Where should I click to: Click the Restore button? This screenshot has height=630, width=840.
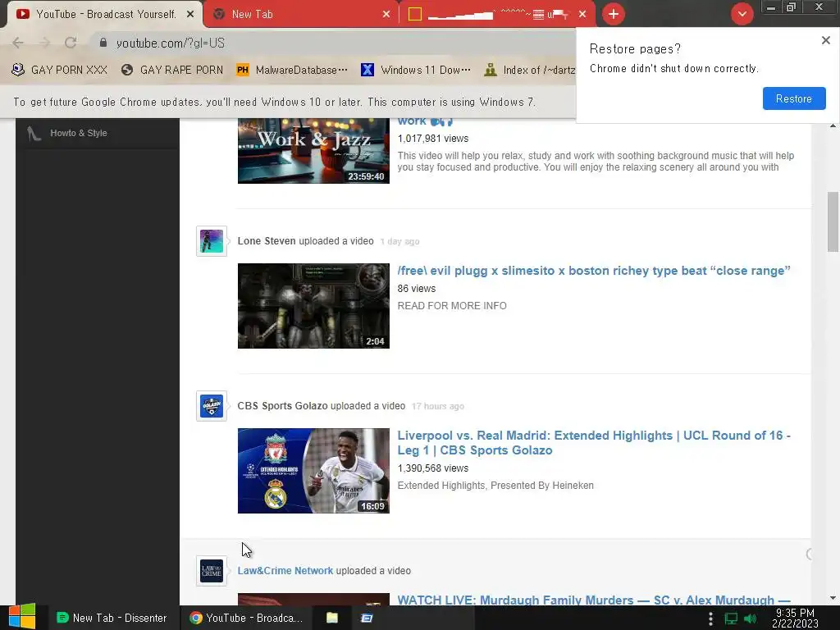point(794,98)
